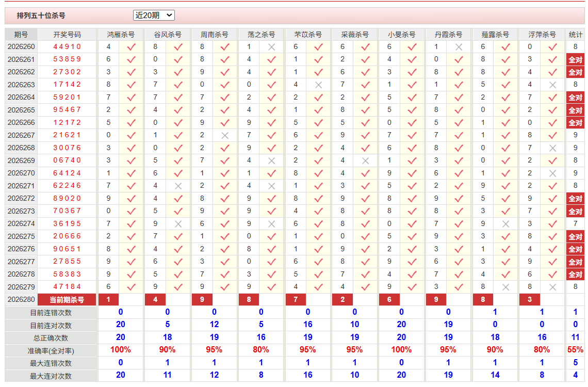Click the 全对 badge in row 2026264
Image resolution: width=588 pixels, height=387 pixels.
(575, 98)
